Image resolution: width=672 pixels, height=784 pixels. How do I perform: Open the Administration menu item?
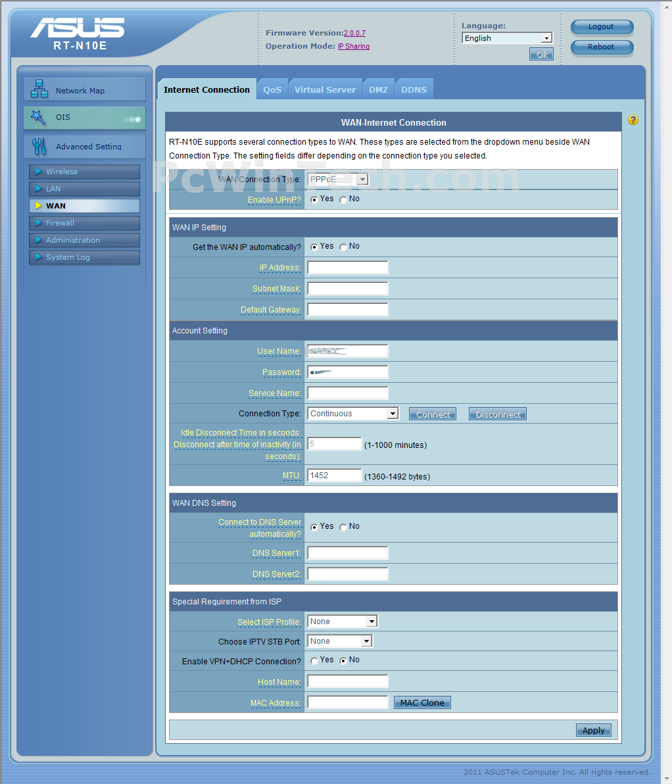coord(85,239)
